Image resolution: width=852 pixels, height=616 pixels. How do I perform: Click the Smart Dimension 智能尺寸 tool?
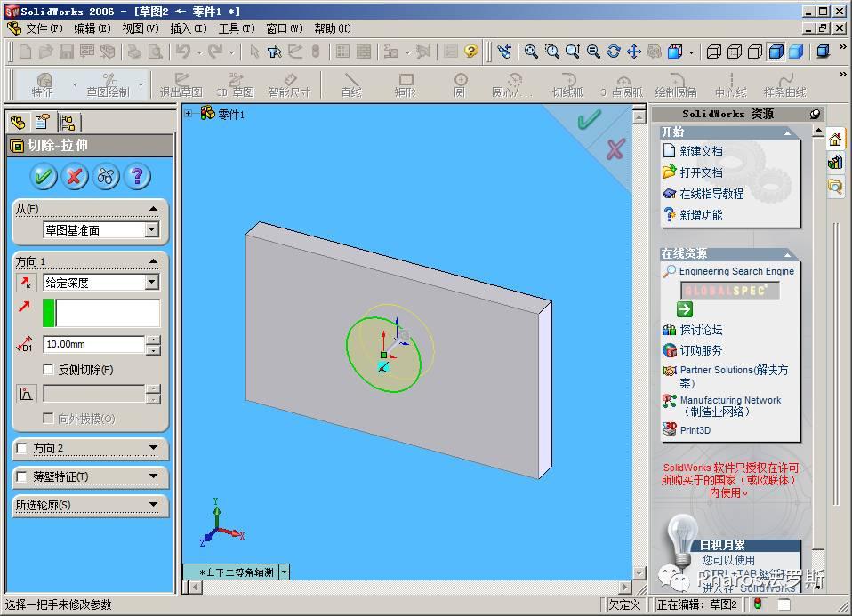point(290,85)
